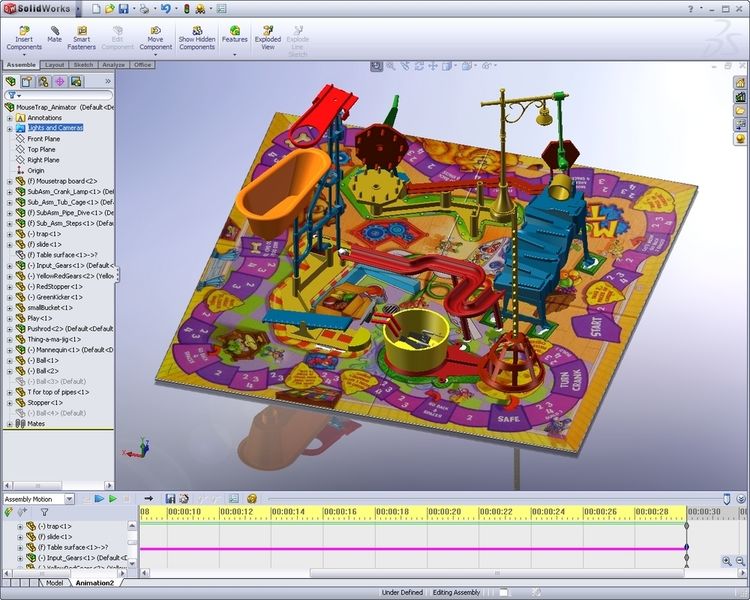
Task: Expand the Annotations tree node
Action: coord(10,118)
